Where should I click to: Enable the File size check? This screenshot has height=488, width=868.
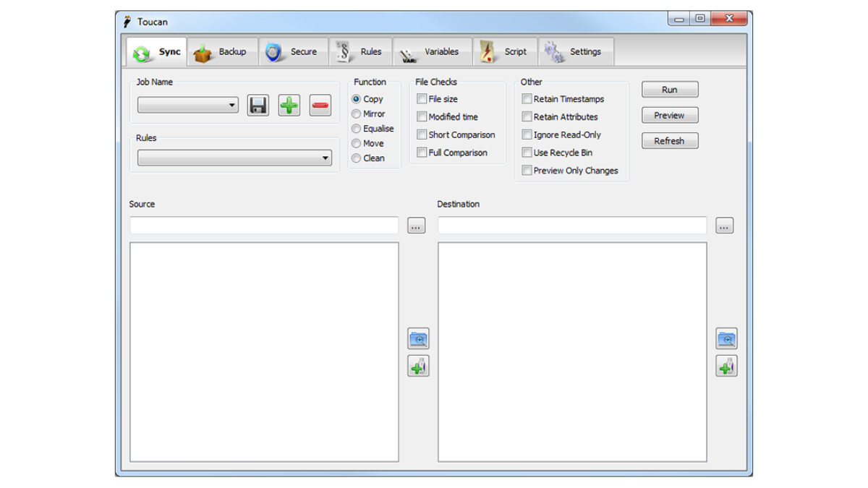click(x=422, y=99)
